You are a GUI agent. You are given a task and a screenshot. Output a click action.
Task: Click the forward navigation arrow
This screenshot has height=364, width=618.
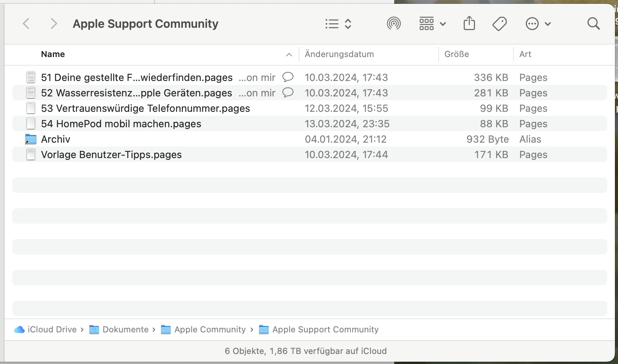54,24
